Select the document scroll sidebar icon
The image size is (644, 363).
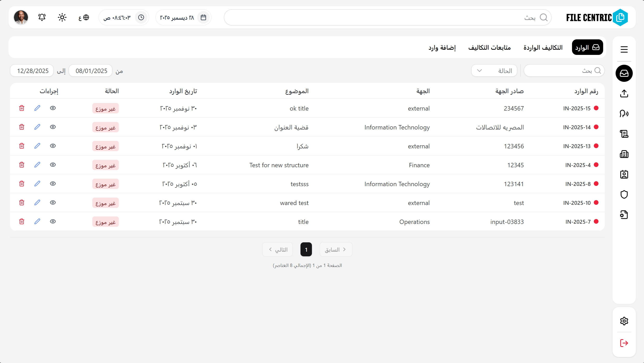tap(624, 134)
